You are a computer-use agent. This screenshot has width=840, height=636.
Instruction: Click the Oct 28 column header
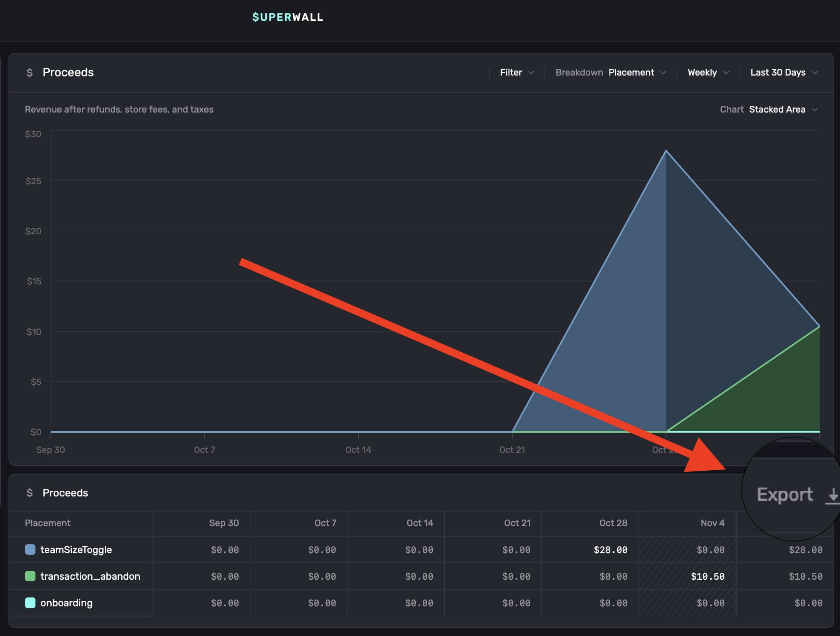coord(613,523)
